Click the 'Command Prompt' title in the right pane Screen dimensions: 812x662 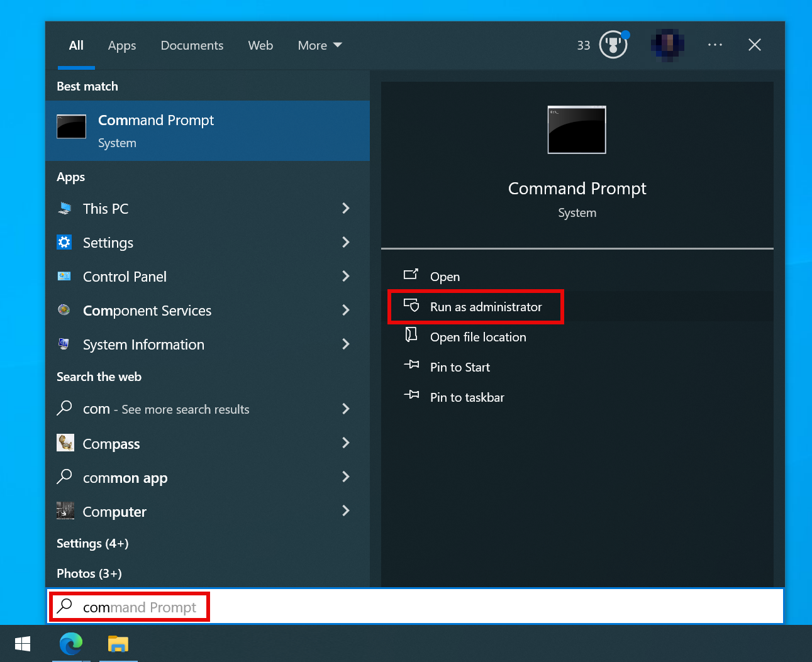point(577,189)
